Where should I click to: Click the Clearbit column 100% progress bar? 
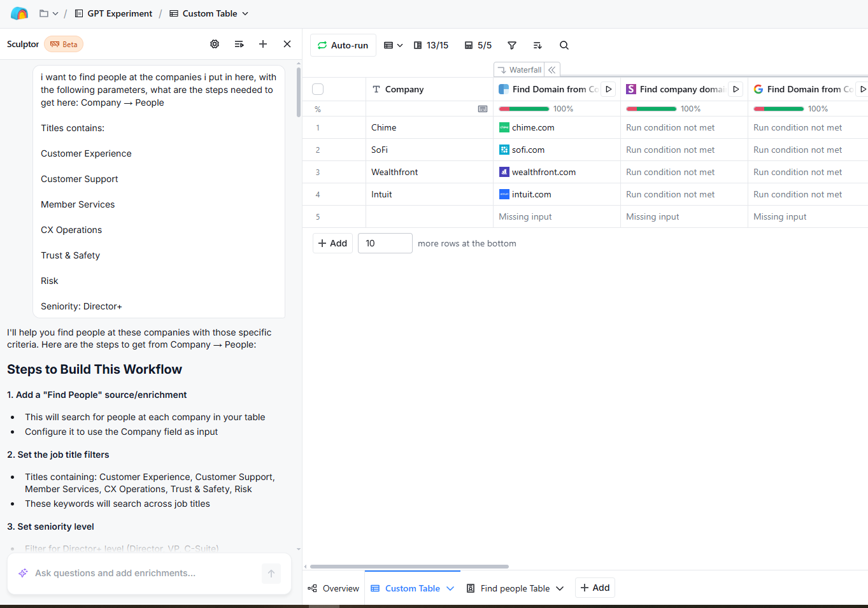tap(523, 109)
